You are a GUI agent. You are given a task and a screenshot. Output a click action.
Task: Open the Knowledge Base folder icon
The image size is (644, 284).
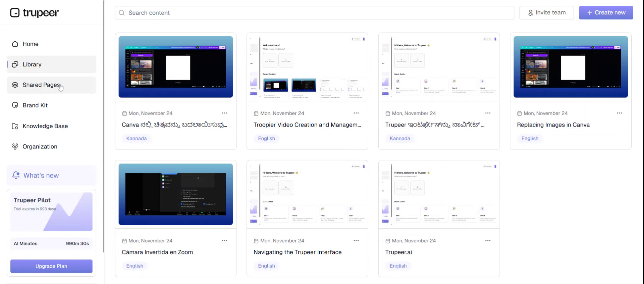click(x=15, y=126)
